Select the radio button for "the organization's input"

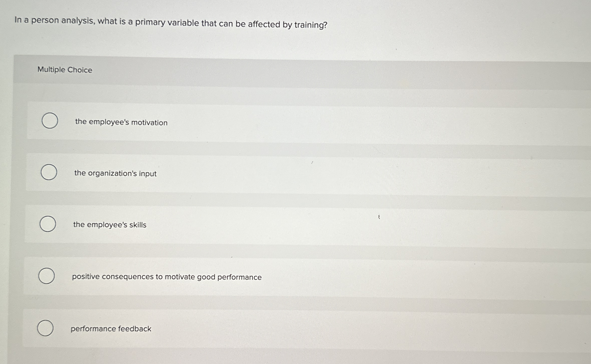[49, 172]
